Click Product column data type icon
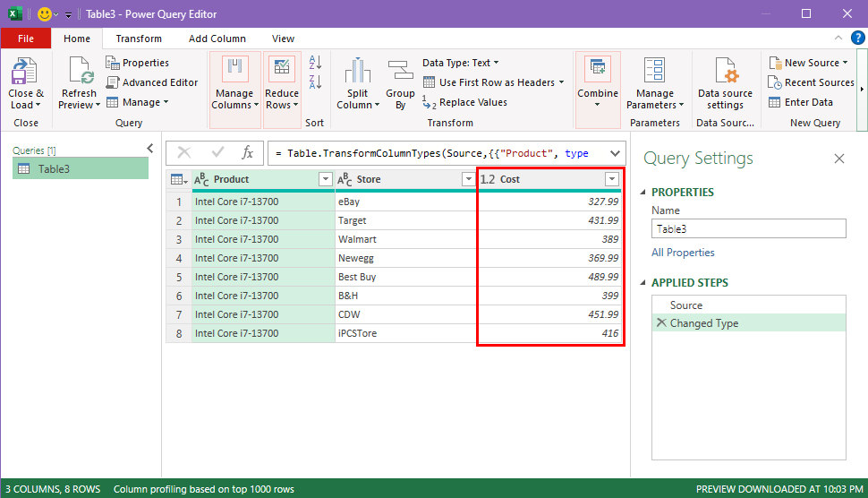Screen dimensions: 868x498 pos(201,179)
